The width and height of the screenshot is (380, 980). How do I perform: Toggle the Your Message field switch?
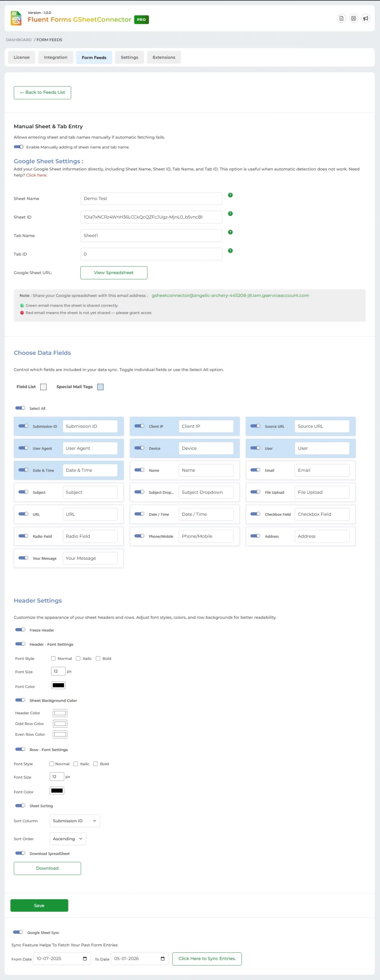click(x=23, y=558)
